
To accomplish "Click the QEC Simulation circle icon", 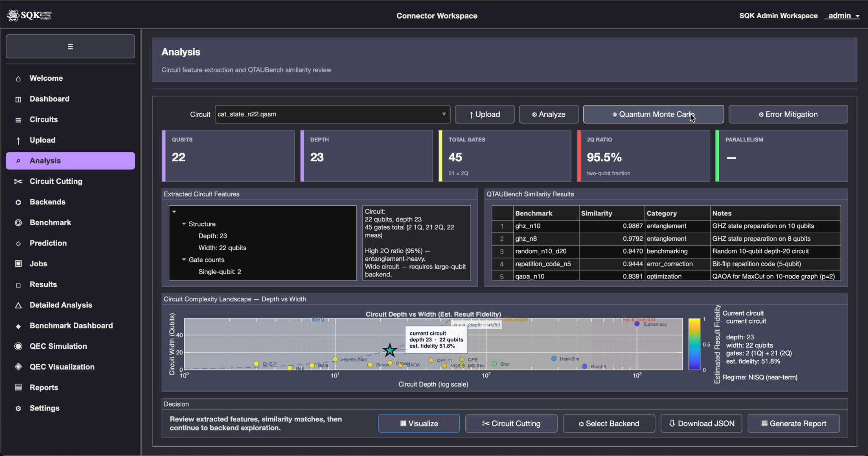I will (18, 346).
